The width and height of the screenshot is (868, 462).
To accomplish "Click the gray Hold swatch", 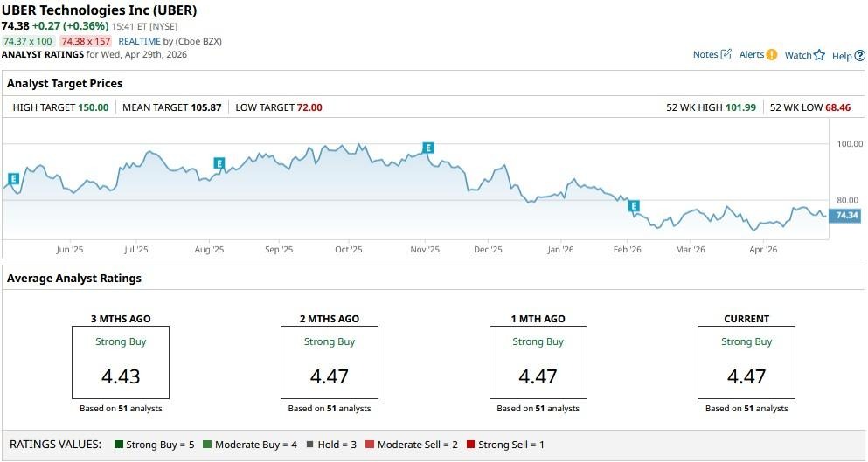I will click(x=310, y=445).
